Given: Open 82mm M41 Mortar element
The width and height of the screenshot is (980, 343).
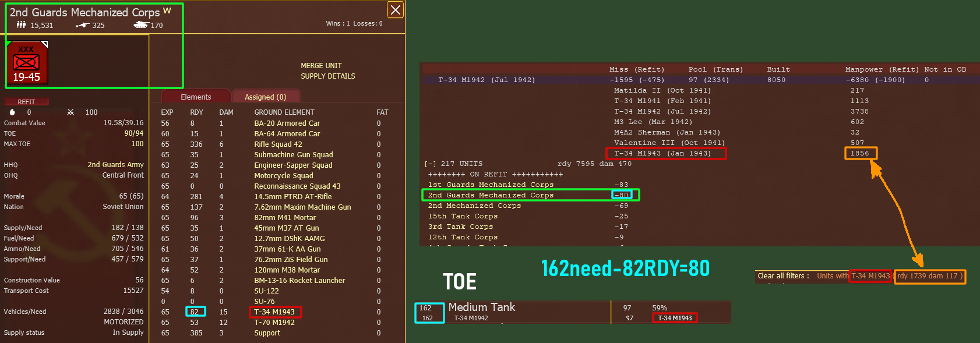Looking at the screenshot, I should 285,218.
